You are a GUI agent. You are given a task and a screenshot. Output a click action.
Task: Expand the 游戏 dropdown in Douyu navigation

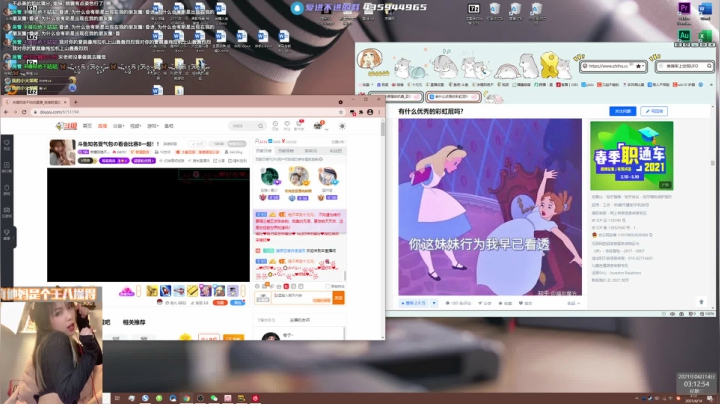click(152, 126)
